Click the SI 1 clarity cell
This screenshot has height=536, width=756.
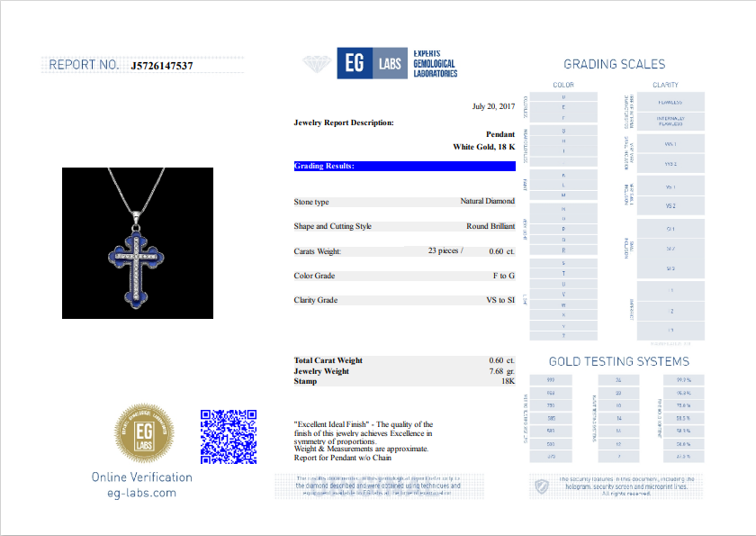click(x=670, y=229)
